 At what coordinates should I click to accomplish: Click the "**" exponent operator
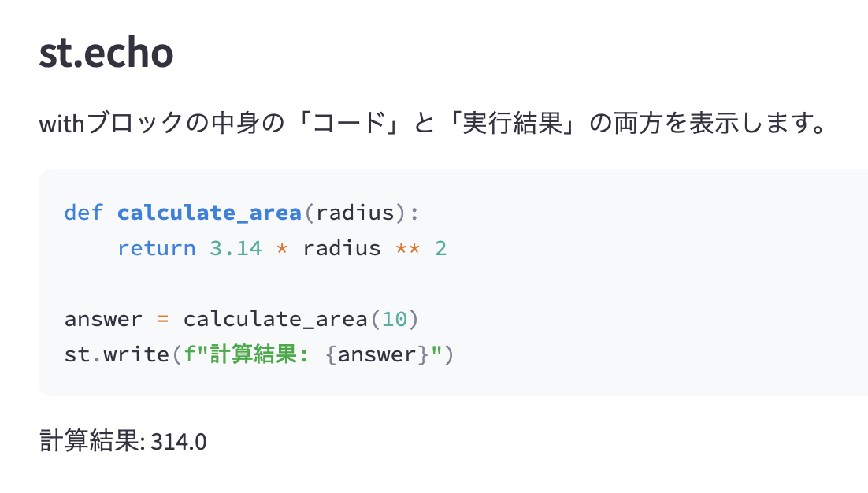tap(407, 248)
